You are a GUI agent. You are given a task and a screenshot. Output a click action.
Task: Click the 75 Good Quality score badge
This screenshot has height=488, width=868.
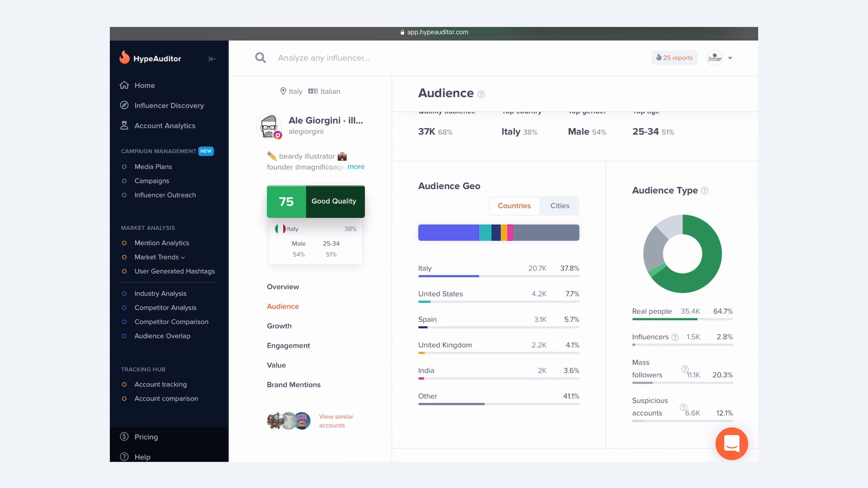pyautogui.click(x=315, y=201)
